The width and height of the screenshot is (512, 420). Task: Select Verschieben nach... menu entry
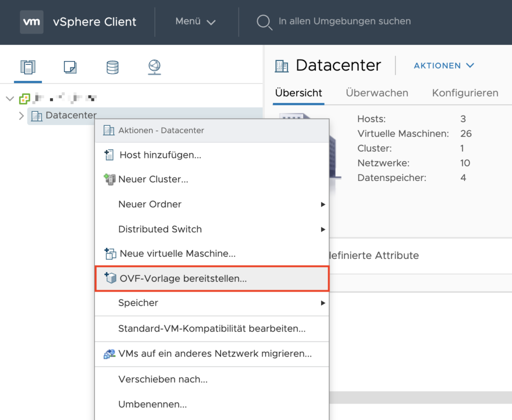(x=212, y=379)
